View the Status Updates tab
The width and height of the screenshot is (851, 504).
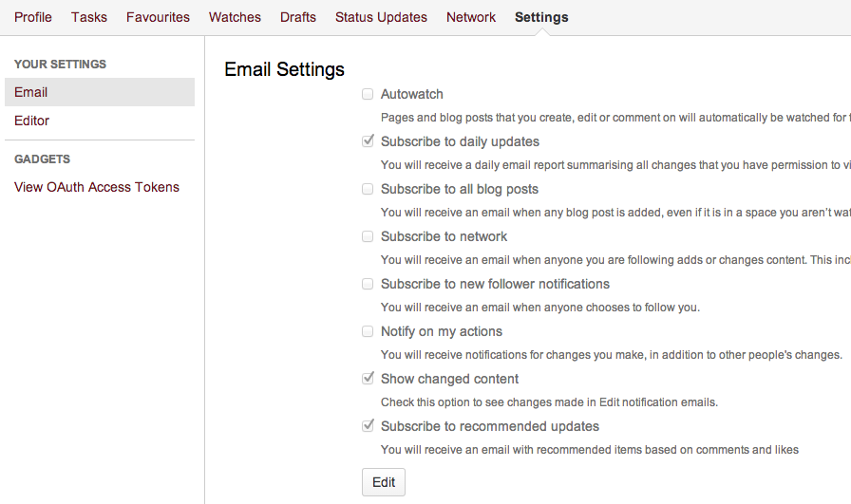pyautogui.click(x=381, y=17)
